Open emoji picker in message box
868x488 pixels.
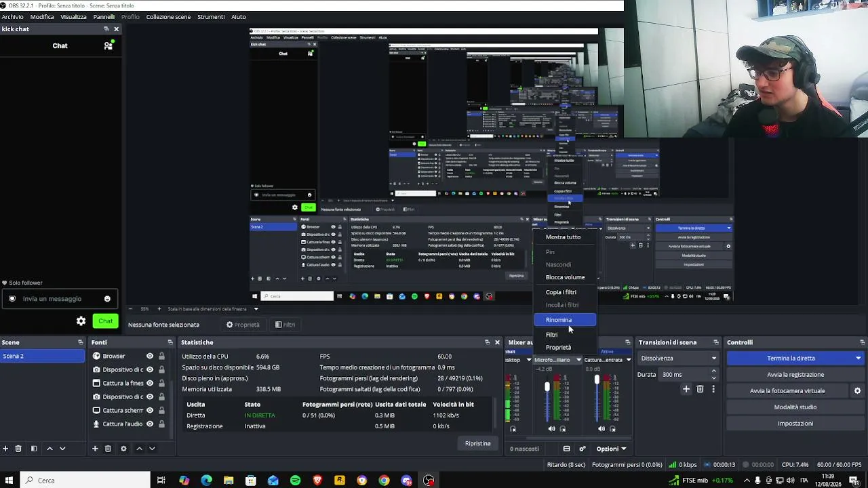tap(107, 299)
